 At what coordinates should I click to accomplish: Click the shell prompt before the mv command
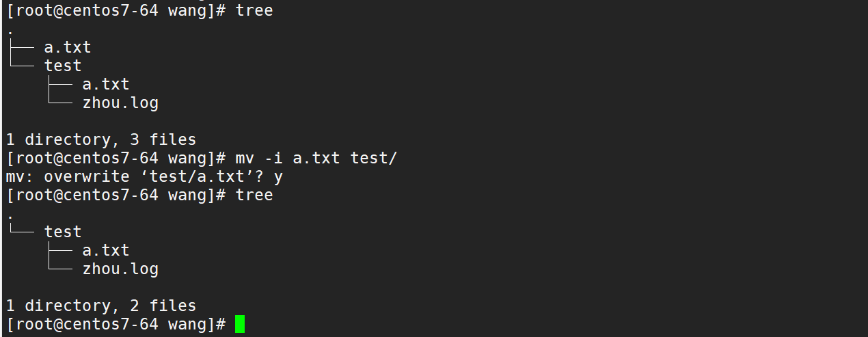[116, 159]
